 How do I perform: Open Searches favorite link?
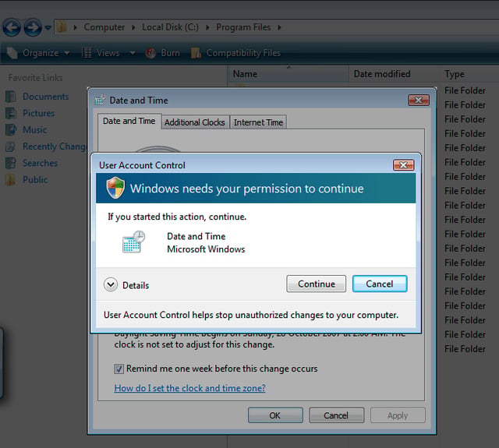[x=40, y=163]
